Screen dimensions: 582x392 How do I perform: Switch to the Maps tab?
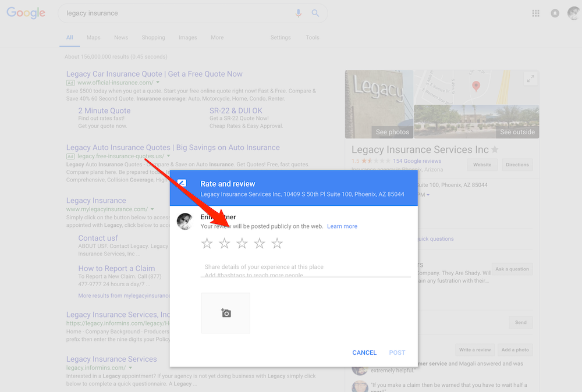[x=94, y=37]
